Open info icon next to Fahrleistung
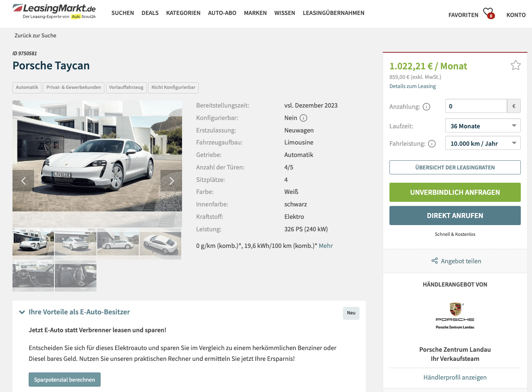This screenshot has width=532, height=392. [432, 144]
